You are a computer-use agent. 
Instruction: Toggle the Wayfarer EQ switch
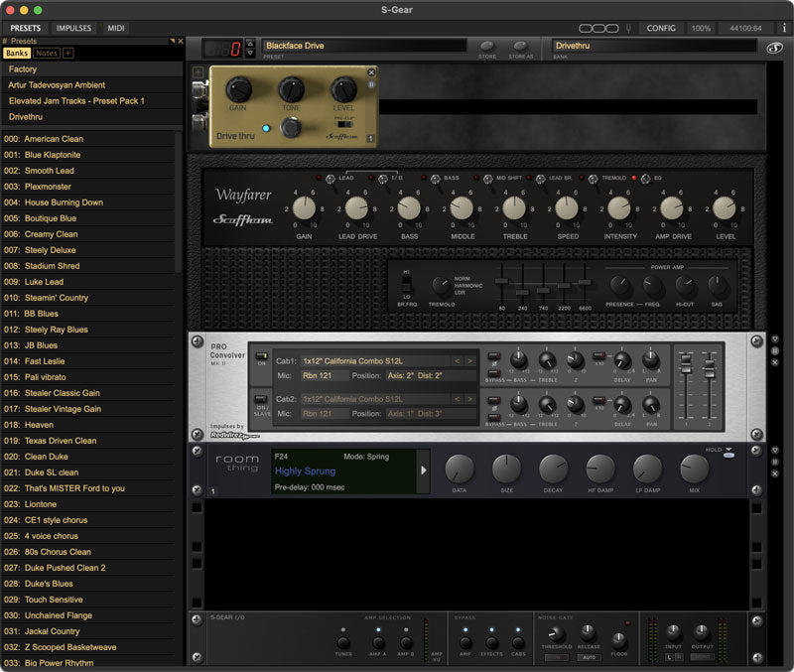click(x=646, y=179)
